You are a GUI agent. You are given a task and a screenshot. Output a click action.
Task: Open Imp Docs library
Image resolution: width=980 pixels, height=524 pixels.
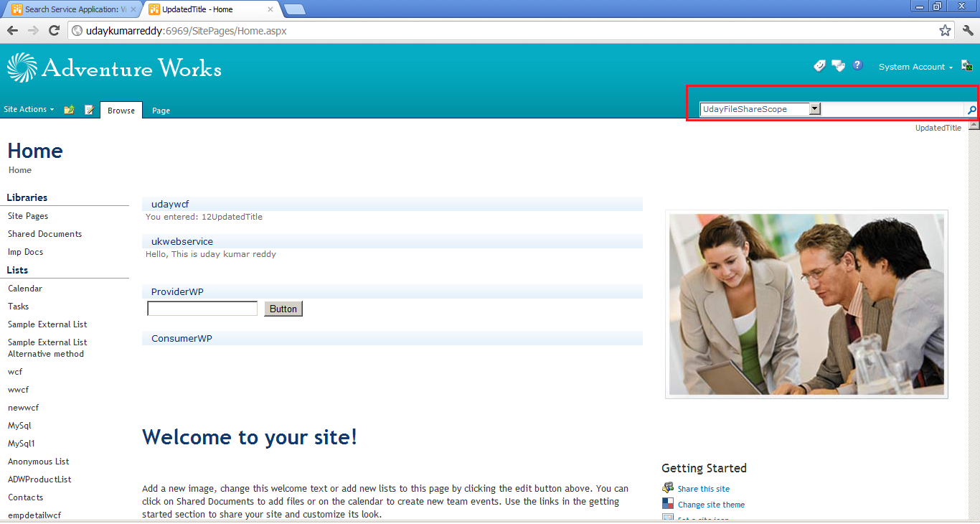pos(25,252)
